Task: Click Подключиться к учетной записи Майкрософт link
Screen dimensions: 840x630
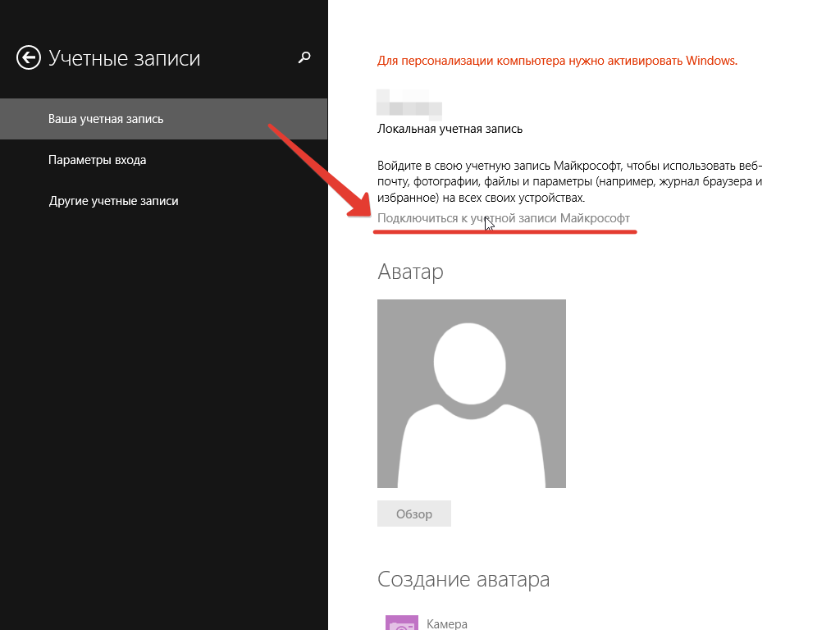Action: (x=503, y=218)
